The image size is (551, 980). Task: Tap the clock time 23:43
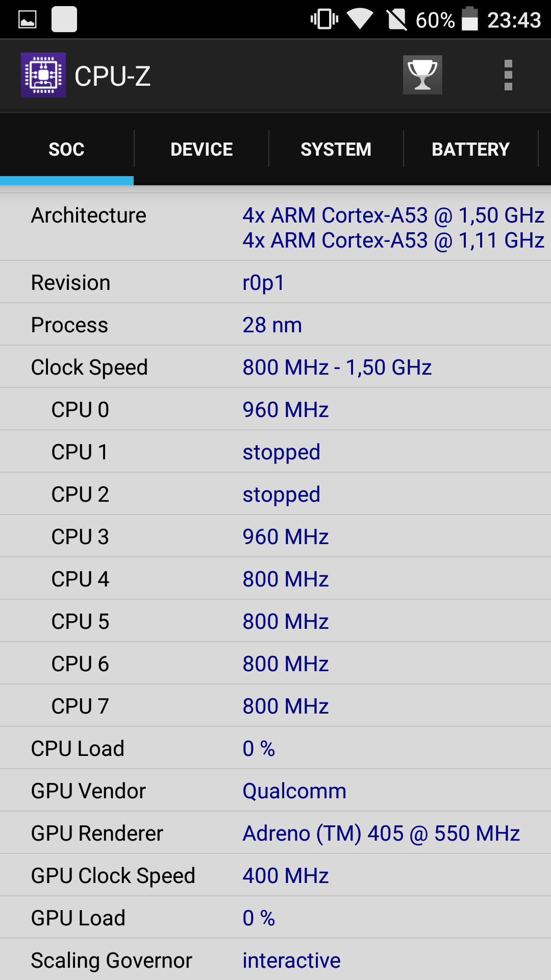pos(514,20)
